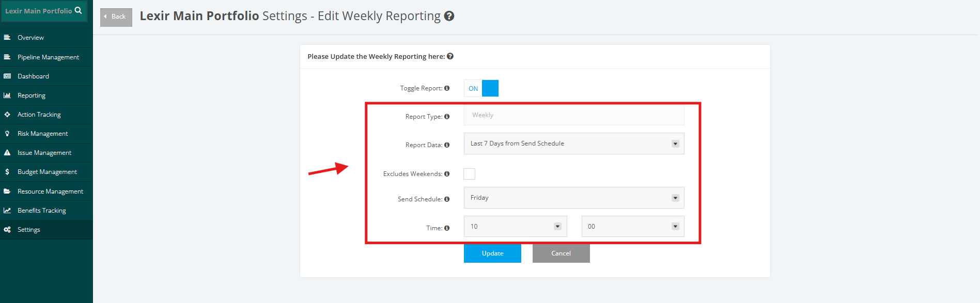
Task: Open the Send Schedule Friday dropdown
Action: pos(574,198)
